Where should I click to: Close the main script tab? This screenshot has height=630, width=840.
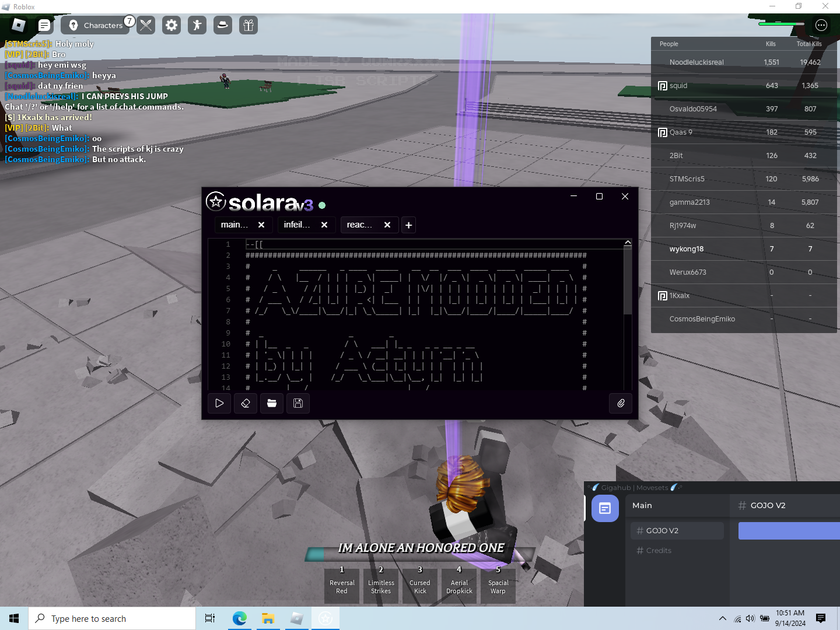pyautogui.click(x=261, y=225)
